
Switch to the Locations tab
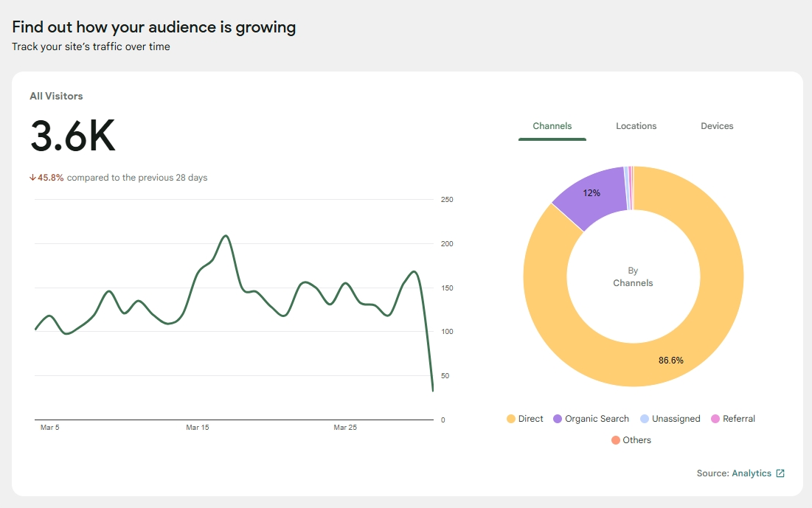636,126
